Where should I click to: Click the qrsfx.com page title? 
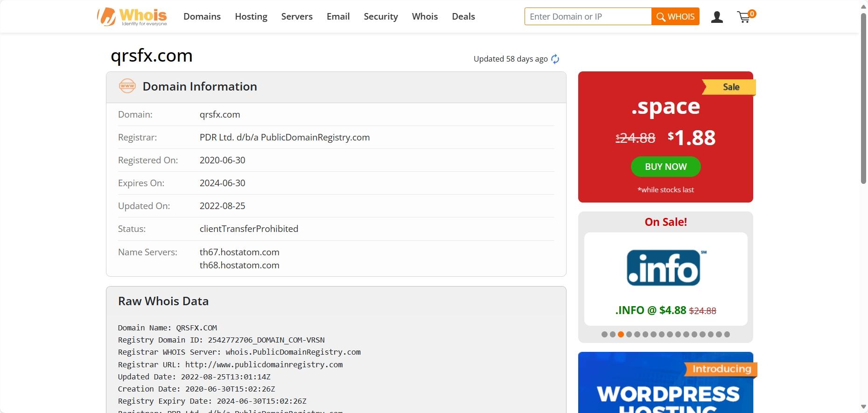[x=152, y=56]
